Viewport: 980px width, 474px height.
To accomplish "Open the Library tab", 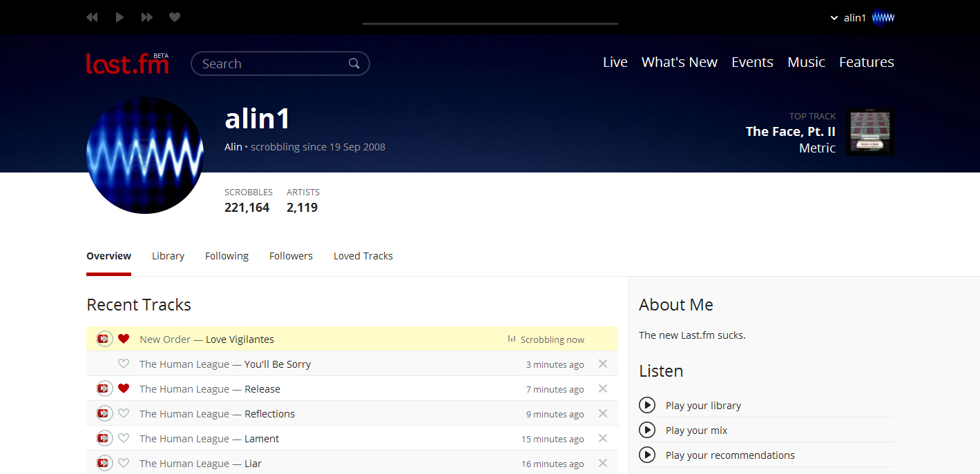I will point(168,255).
